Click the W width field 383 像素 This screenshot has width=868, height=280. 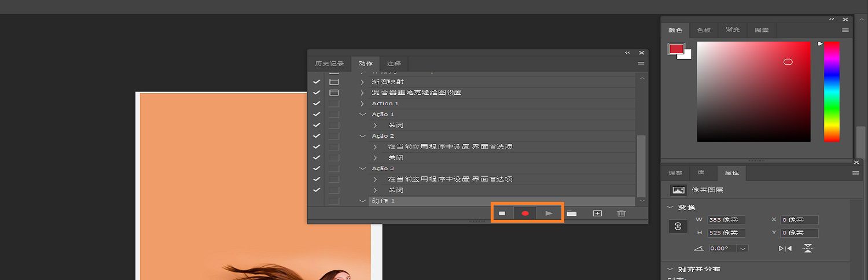pos(726,220)
